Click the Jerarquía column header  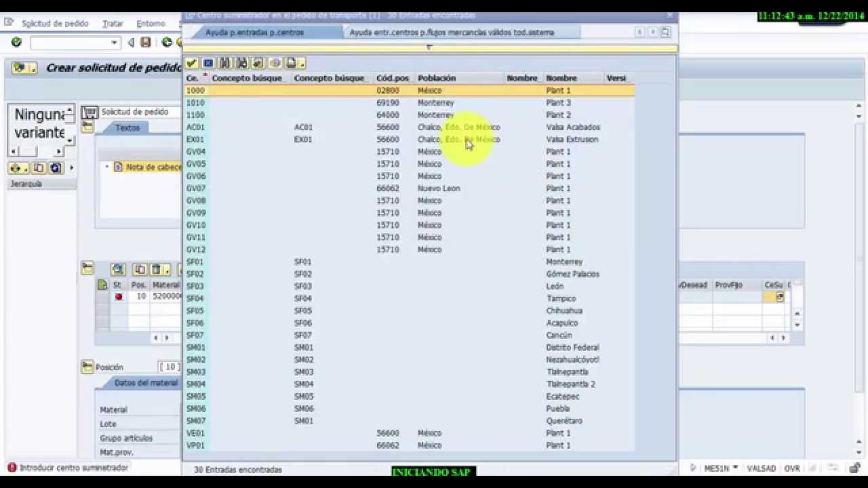click(41, 184)
